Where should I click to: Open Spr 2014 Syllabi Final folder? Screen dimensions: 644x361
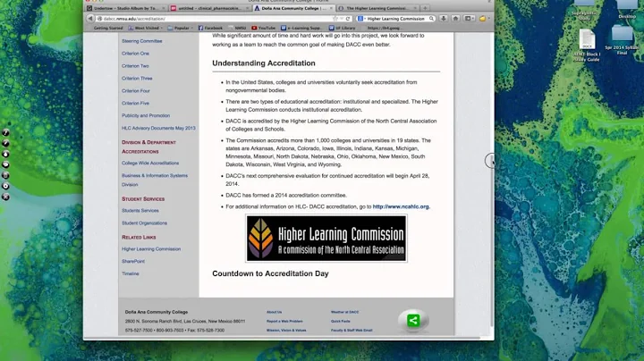click(x=622, y=40)
